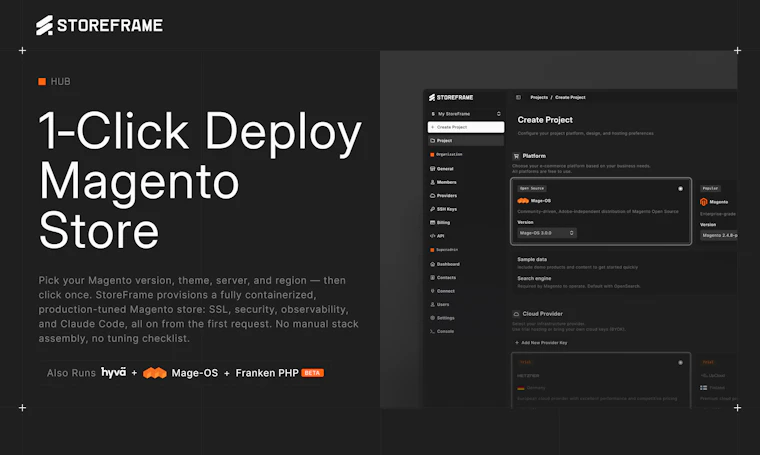
Task: Click the StoreFrame logo in the app sidebar
Action: [451, 97]
